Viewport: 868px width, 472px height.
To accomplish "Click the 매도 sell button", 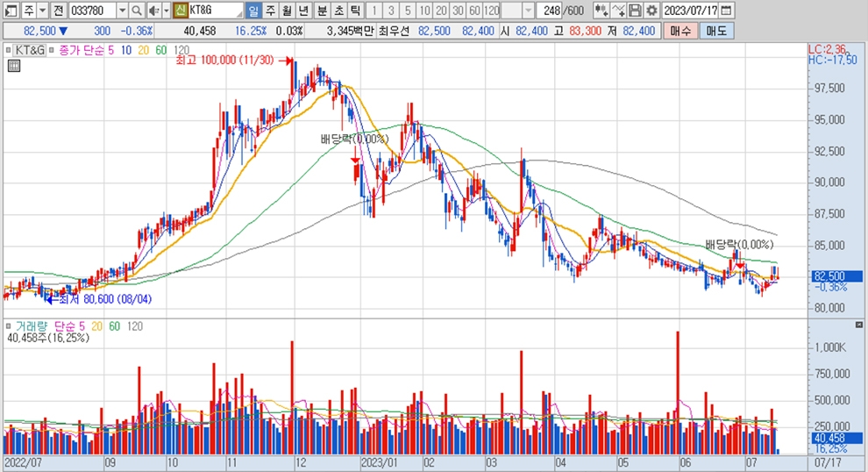I will (716, 31).
